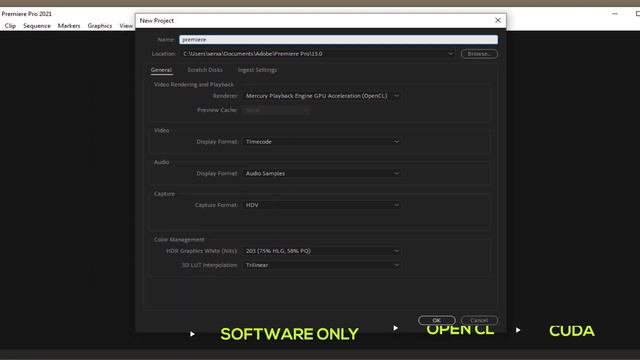Expand the Video Display Format dropdown
Image resolution: width=640 pixels, height=360 pixels.
(x=322, y=142)
